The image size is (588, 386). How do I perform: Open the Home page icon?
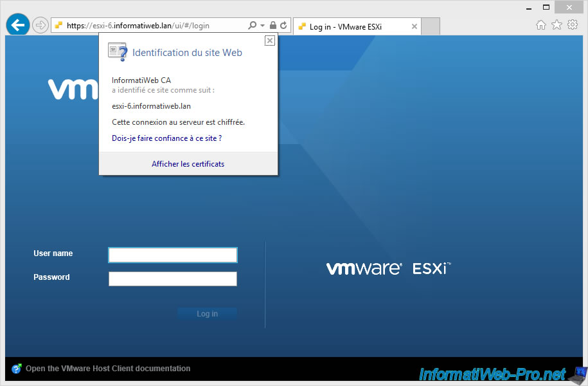[540, 25]
